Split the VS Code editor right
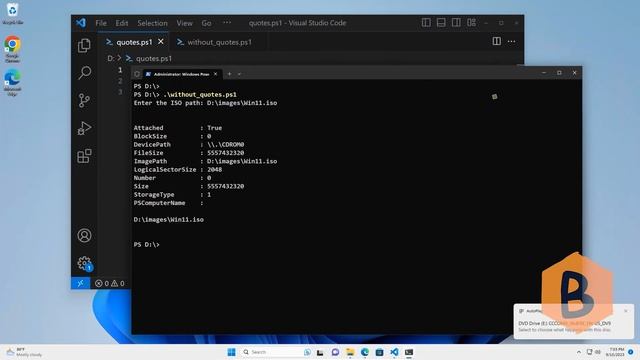Screen dimensions: 640x360 click(x=496, y=41)
